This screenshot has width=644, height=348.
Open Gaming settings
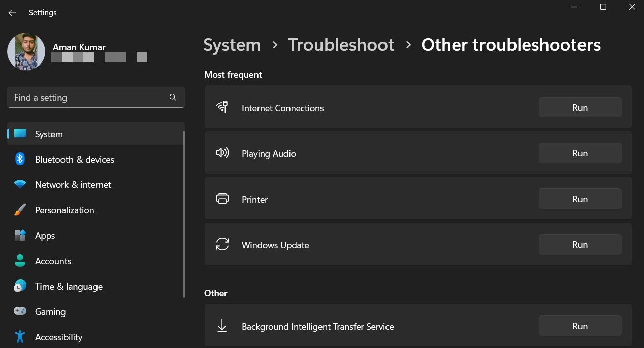[x=95, y=311]
